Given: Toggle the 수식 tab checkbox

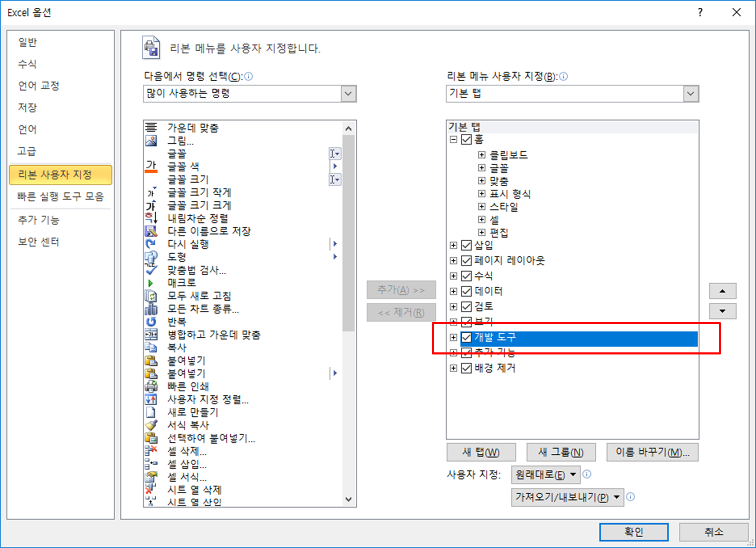Looking at the screenshot, I should [466, 276].
